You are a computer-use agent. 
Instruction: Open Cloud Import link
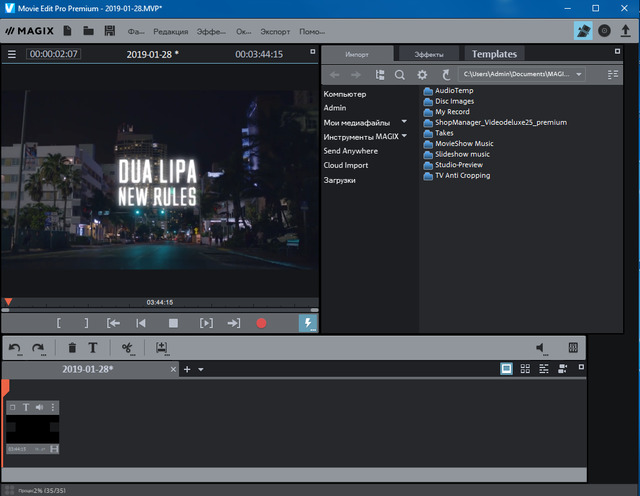346,165
